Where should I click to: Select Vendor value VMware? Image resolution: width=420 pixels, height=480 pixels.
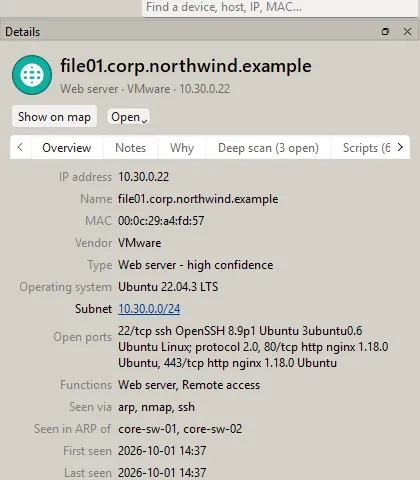[x=140, y=243]
